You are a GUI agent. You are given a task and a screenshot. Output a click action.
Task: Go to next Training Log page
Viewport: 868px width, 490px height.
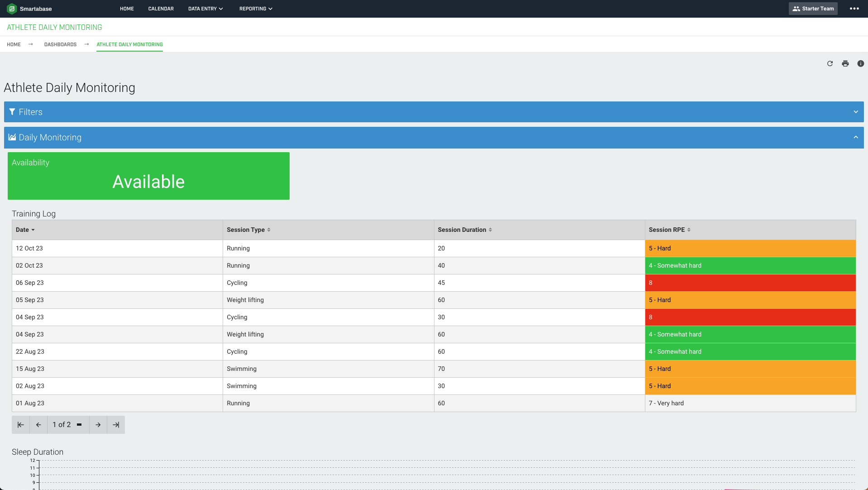pyautogui.click(x=98, y=425)
